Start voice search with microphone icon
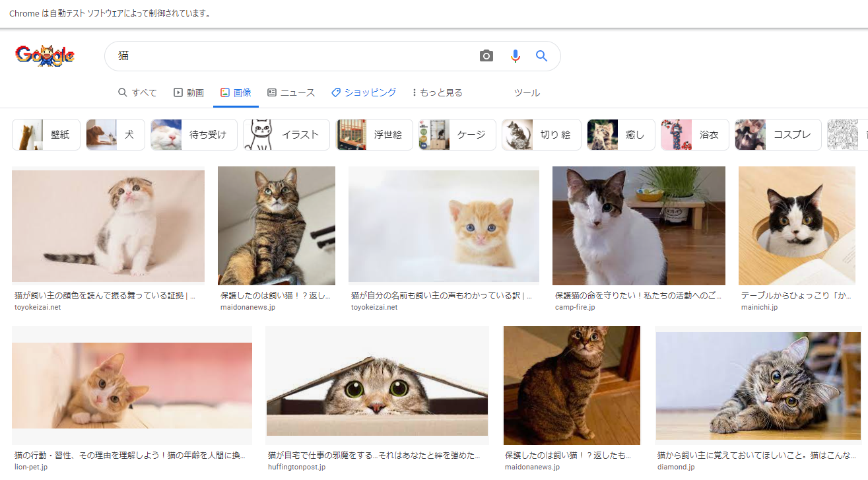Screen dimensions: 868x480 (516, 56)
